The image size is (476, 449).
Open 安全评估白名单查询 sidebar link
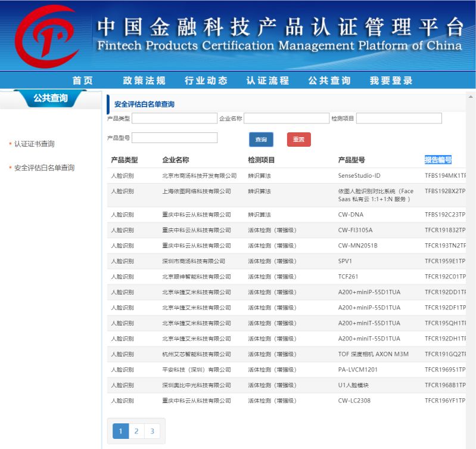click(x=44, y=168)
